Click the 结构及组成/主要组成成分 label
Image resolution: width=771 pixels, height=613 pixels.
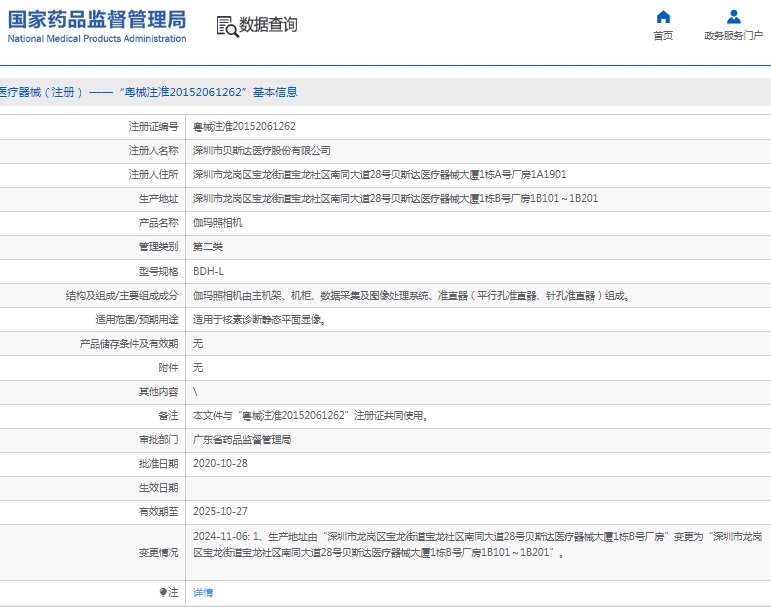point(122,295)
